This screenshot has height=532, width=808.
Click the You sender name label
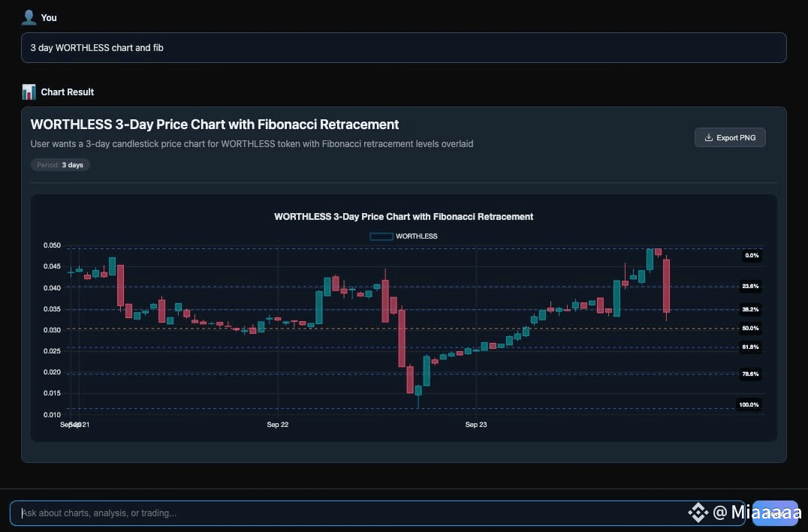point(49,17)
